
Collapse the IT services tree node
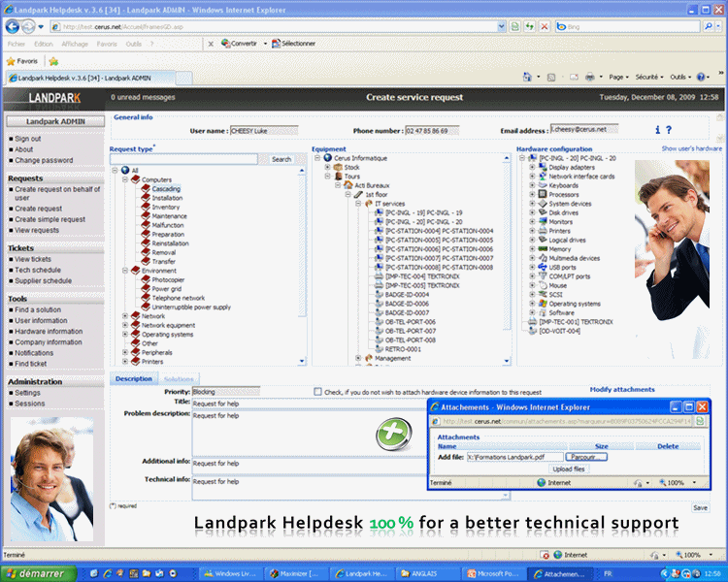point(357,203)
